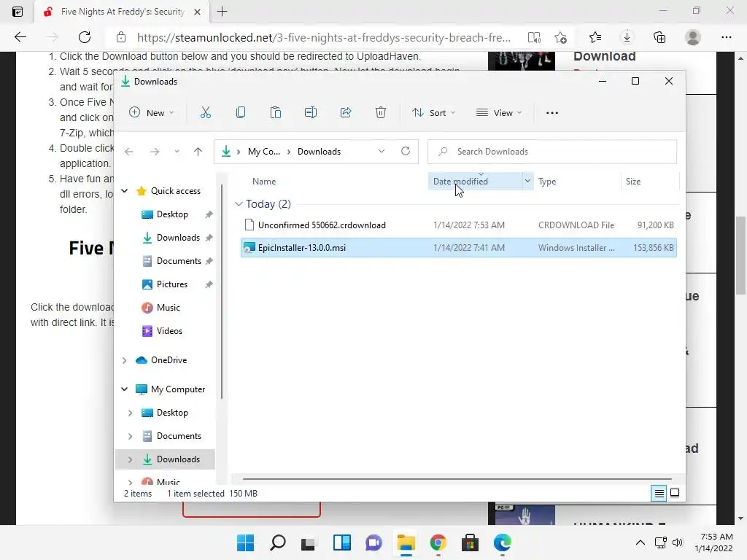Open Edge Downloads toolbar icon
Image resolution: width=747 pixels, height=560 pixels.
(x=627, y=37)
